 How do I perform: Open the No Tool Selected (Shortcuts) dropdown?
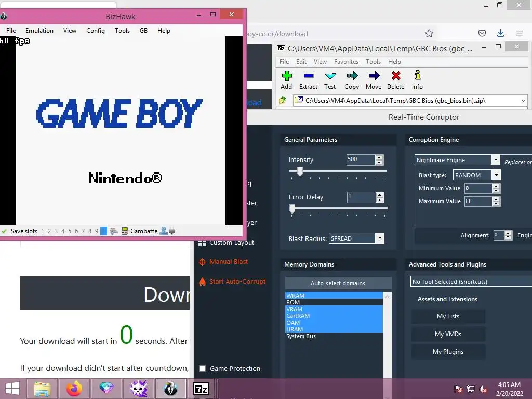tap(471, 282)
